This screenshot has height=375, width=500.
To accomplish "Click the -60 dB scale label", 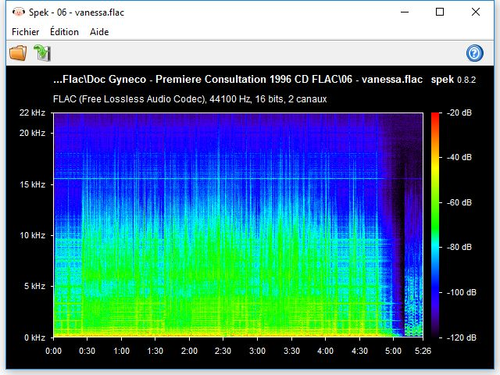I will point(459,202).
